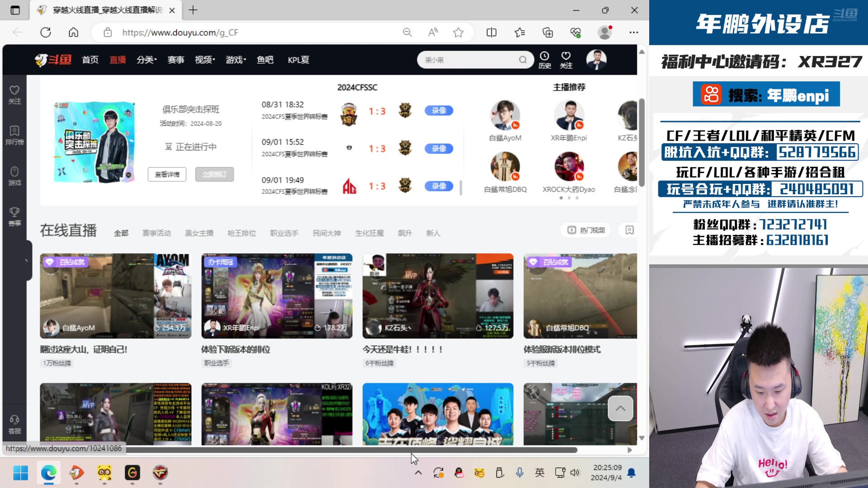868x488 pixels.
Task: Show hidden system tray icons chevron
Action: coord(418,473)
